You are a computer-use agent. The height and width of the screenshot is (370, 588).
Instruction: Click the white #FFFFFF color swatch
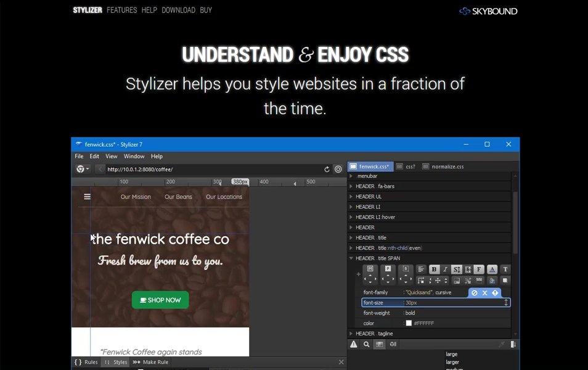(409, 323)
